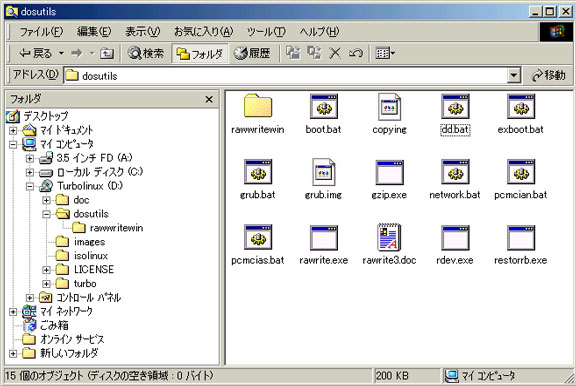Open the お気に入り(A) menu
The image size is (576, 386).
[x=204, y=32]
